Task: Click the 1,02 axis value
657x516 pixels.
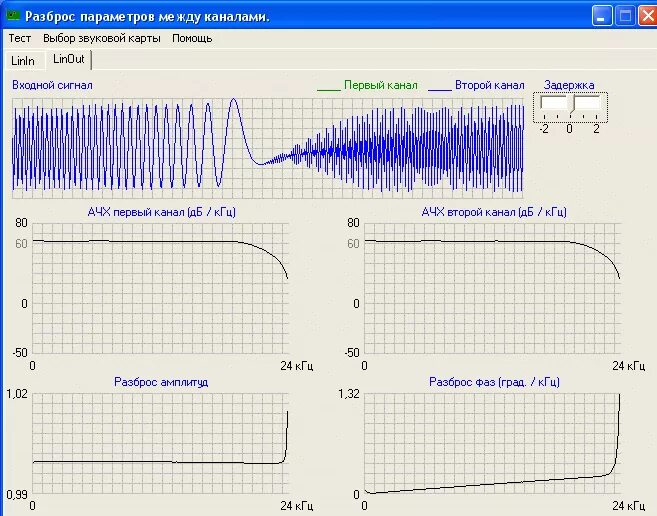Action: [x=17, y=394]
